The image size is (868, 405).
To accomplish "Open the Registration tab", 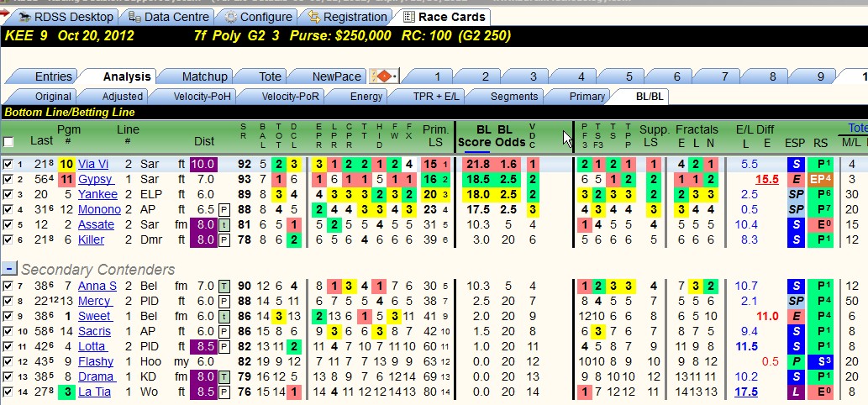I will [x=348, y=17].
